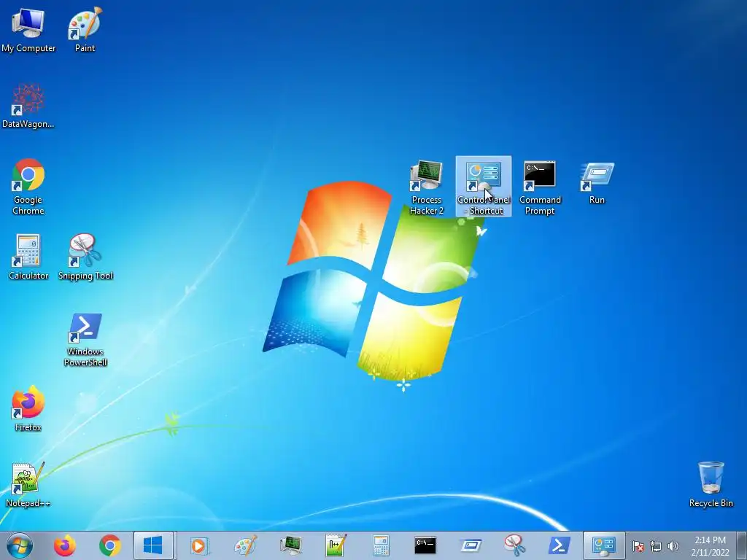Viewport: 747px width, 560px height.
Task: Launch Google Chrome from the taskbar
Action: [110, 545]
